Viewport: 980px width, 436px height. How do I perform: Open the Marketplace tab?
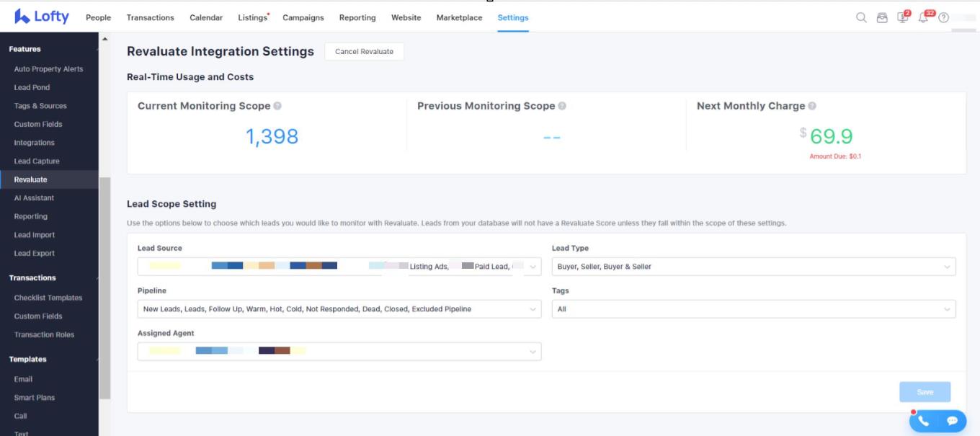(459, 18)
